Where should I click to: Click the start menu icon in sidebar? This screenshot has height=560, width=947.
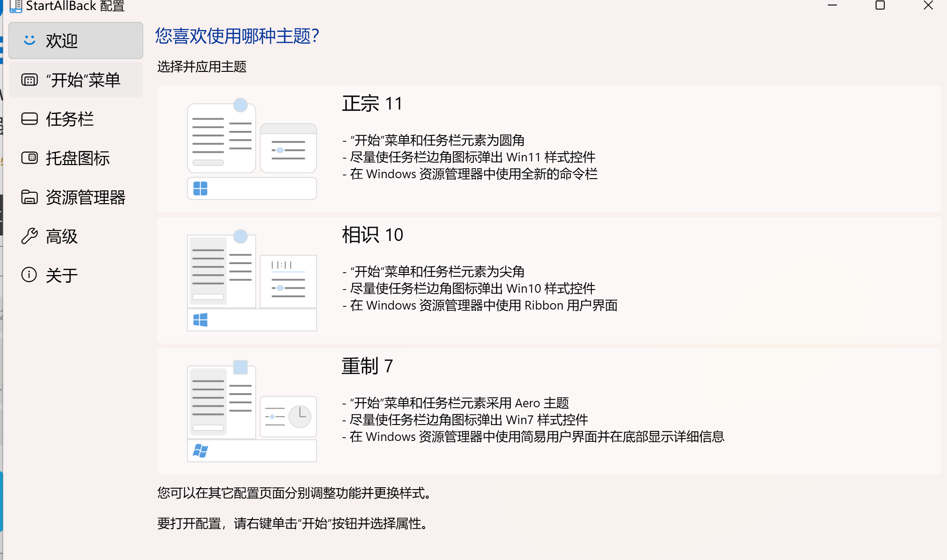[30, 80]
